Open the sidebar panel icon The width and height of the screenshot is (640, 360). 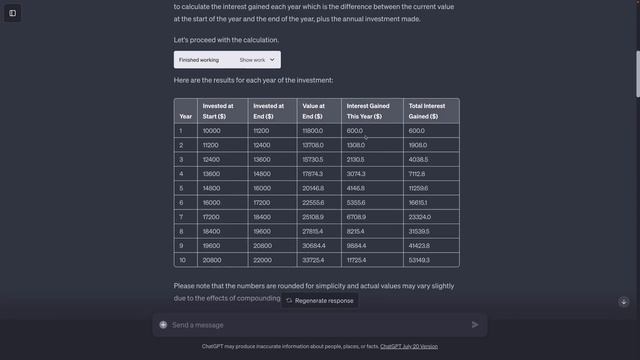13,13
